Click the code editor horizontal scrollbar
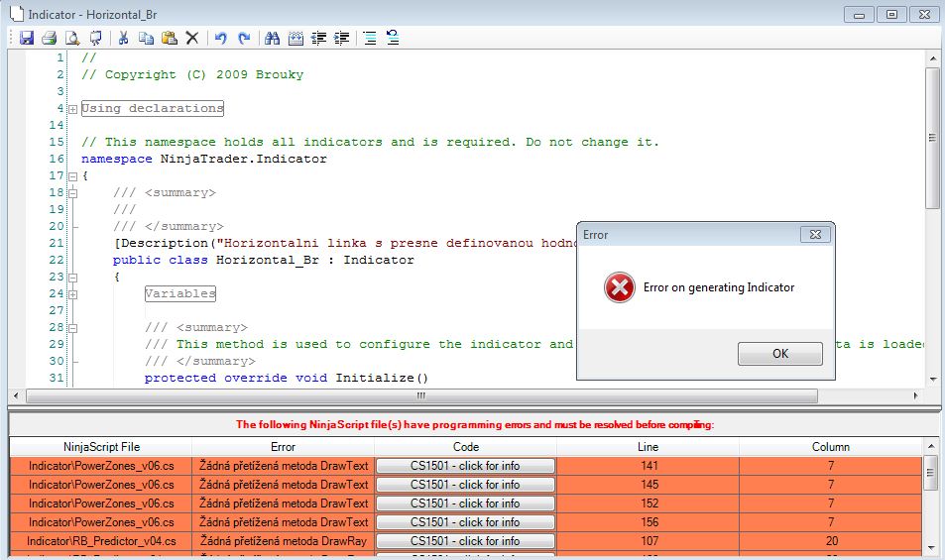 click(x=420, y=395)
